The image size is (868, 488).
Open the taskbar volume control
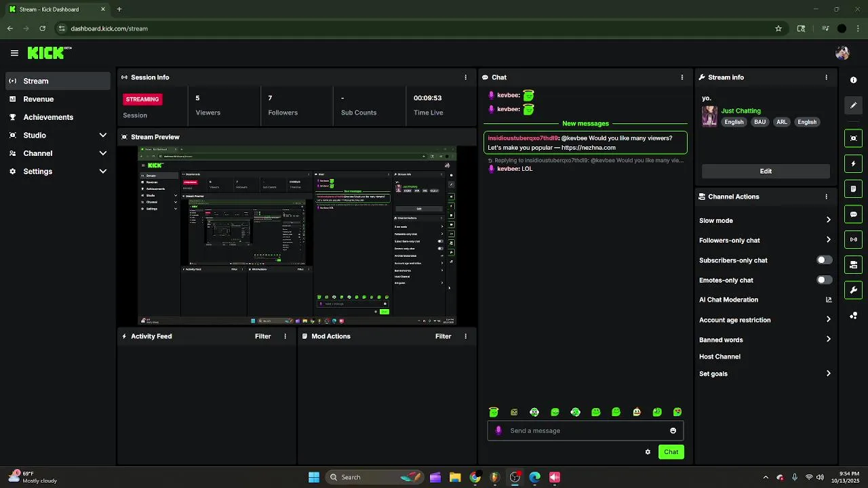[x=820, y=477]
